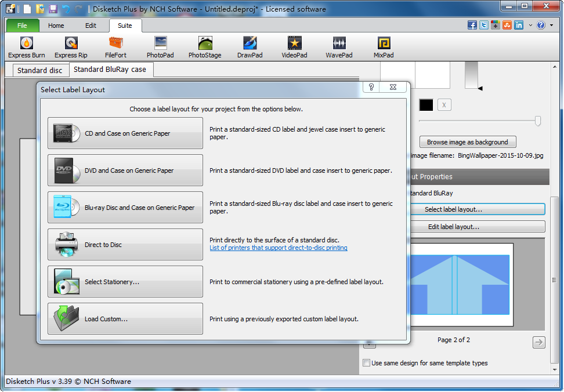Open DrawPad from the Suite ribbon
This screenshot has width=564, height=392.
pos(250,46)
